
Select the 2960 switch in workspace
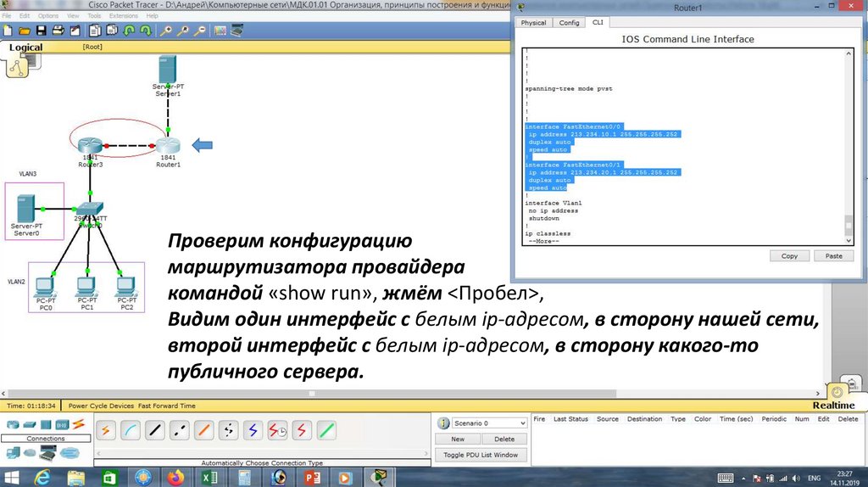tap(90, 209)
